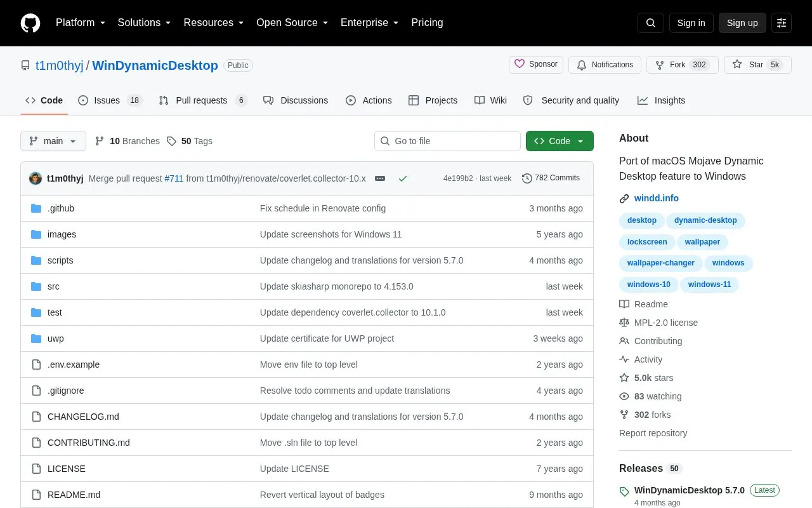Viewport: 812px width, 508px height.
Task: Open the Wiki tab
Action: 491,100
